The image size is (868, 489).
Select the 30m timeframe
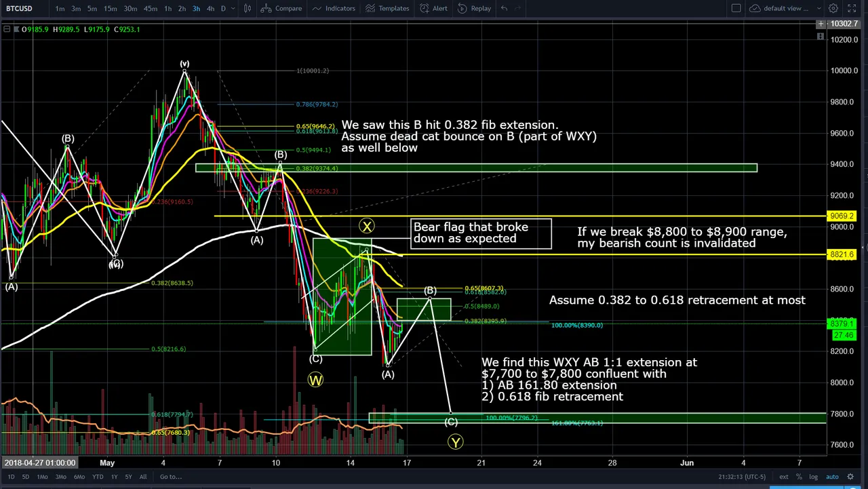point(130,8)
